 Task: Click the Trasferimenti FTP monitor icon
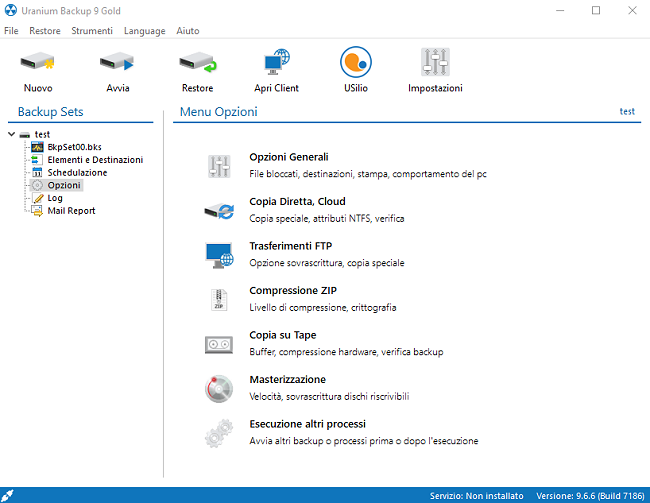(219, 255)
